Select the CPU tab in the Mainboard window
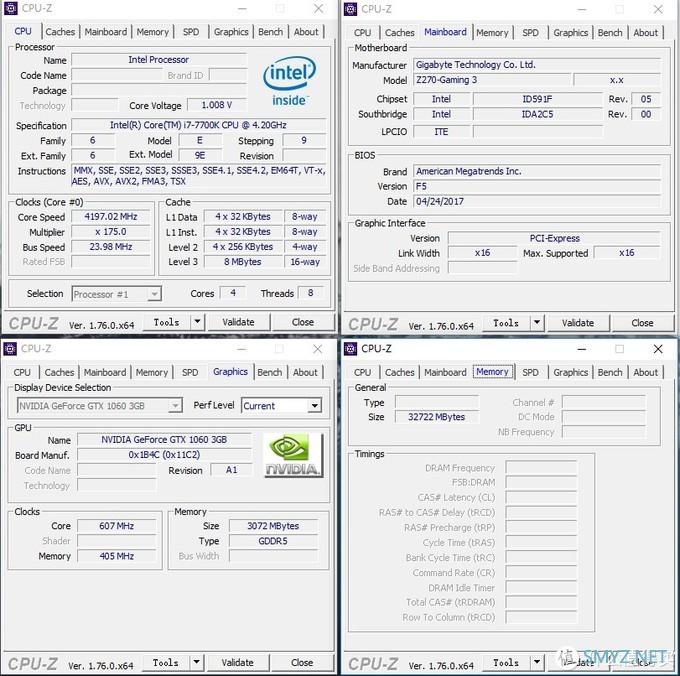The width and height of the screenshot is (680, 676). click(x=363, y=33)
